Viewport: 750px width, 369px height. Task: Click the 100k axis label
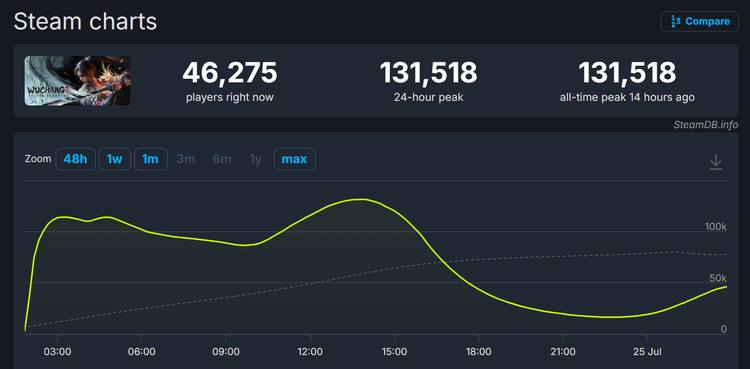[716, 227]
